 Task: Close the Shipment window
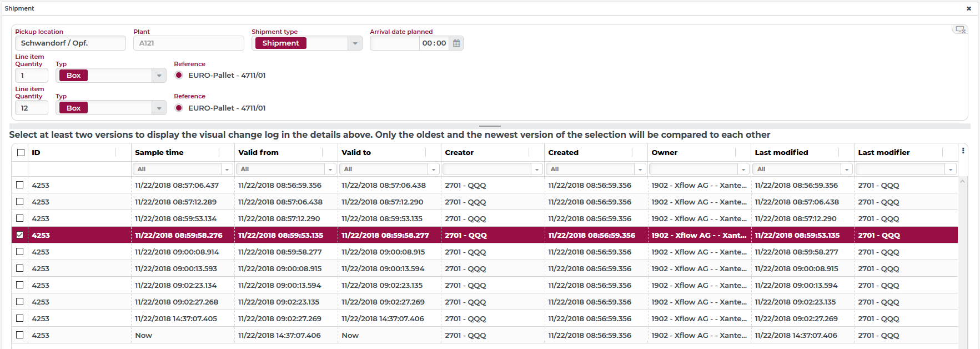click(969, 8)
